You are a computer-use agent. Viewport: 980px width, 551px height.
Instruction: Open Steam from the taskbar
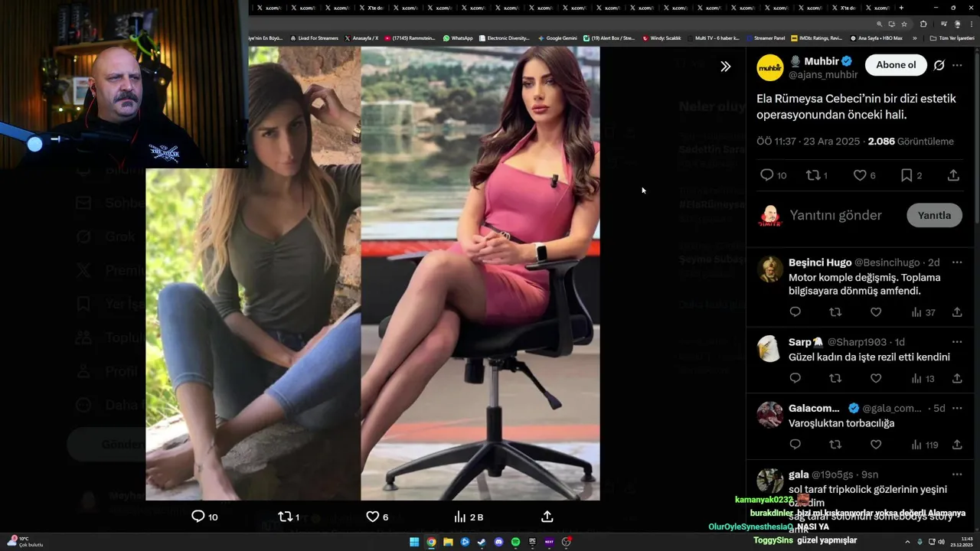[482, 542]
